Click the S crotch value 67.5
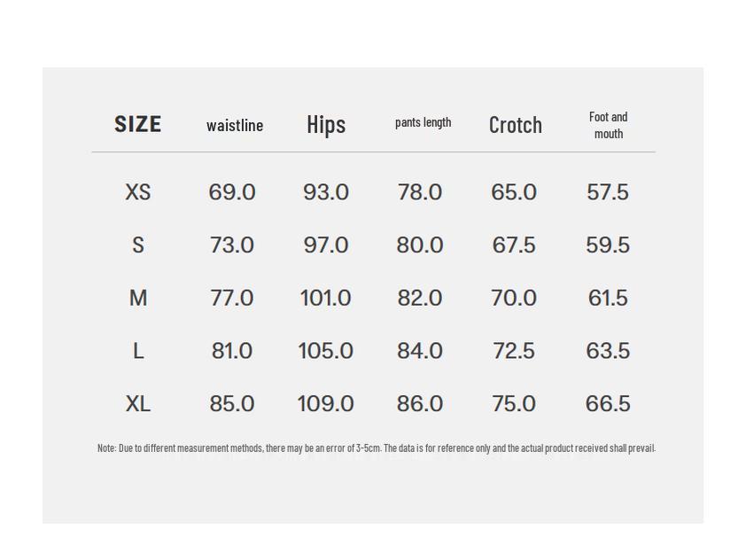 coord(514,245)
